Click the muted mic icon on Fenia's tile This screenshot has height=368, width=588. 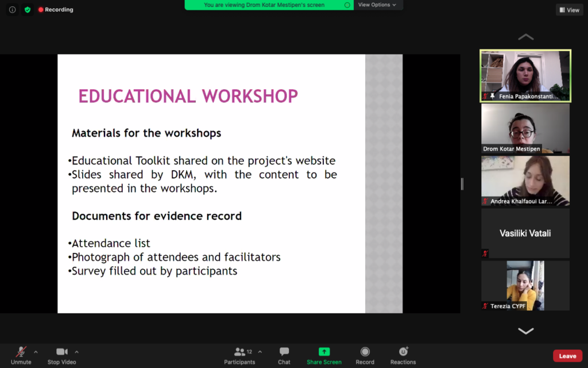(x=485, y=97)
